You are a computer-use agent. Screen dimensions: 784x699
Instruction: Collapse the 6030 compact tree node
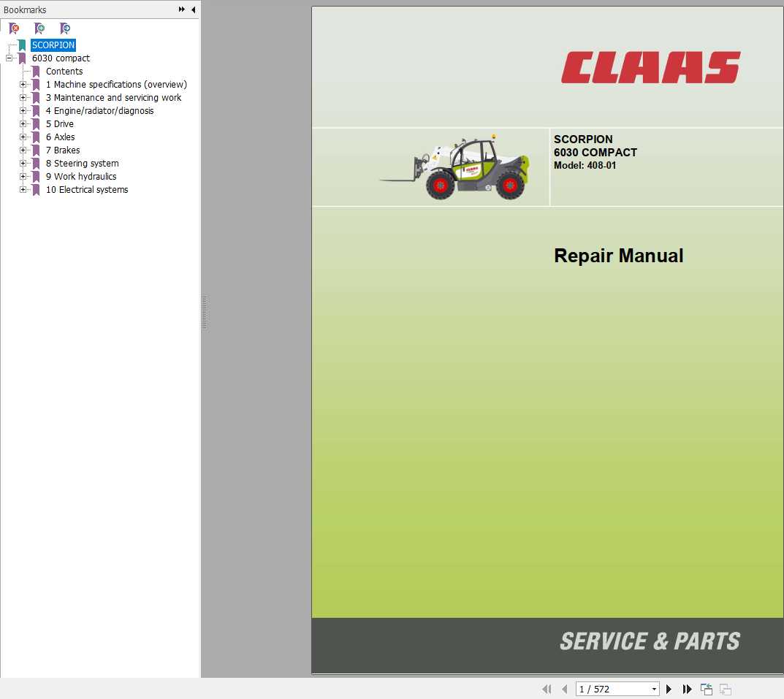(x=9, y=58)
